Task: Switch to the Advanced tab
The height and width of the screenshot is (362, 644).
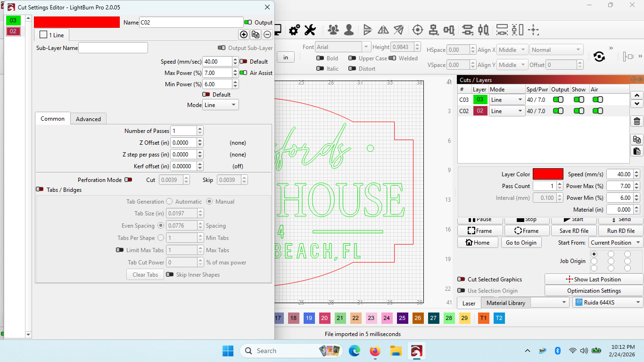Action: pos(88,119)
